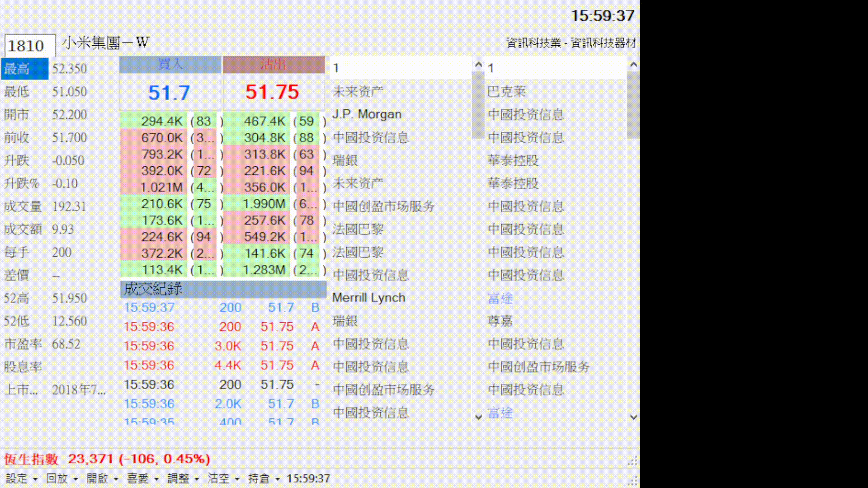
Task: Select the 2.0K trade at 51.7
Action: pos(223,404)
